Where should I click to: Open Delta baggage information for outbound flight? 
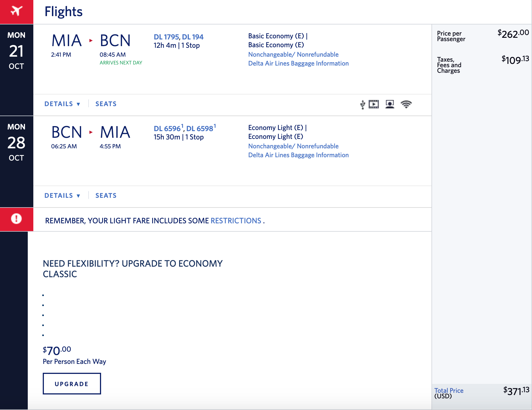pyautogui.click(x=298, y=63)
